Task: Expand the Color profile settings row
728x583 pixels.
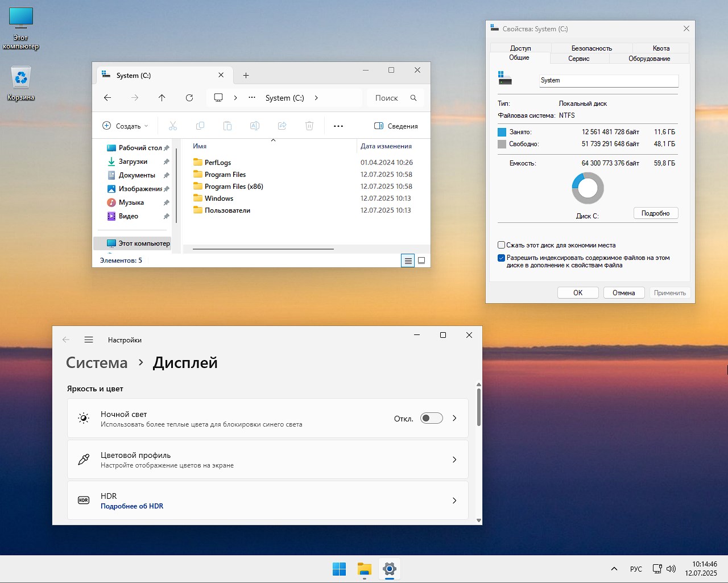Action: click(267, 460)
